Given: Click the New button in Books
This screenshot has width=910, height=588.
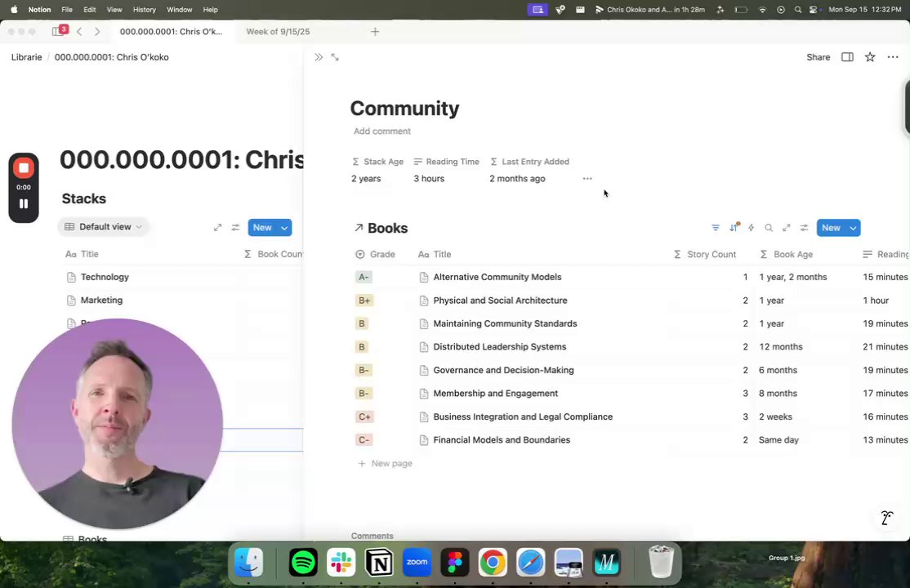Looking at the screenshot, I should [831, 228].
